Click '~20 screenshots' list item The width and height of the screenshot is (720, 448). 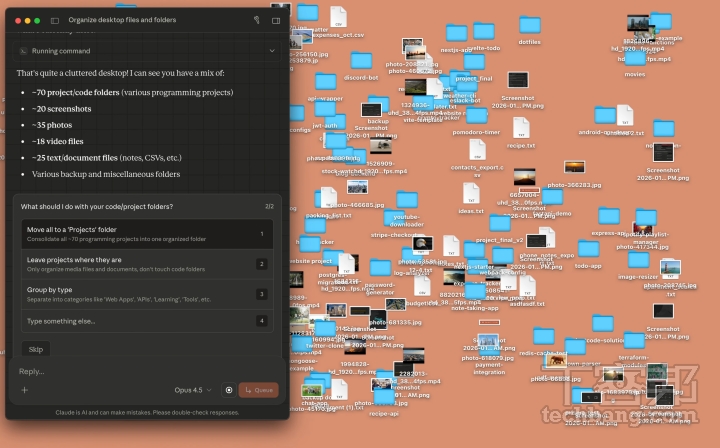pyautogui.click(x=62, y=109)
